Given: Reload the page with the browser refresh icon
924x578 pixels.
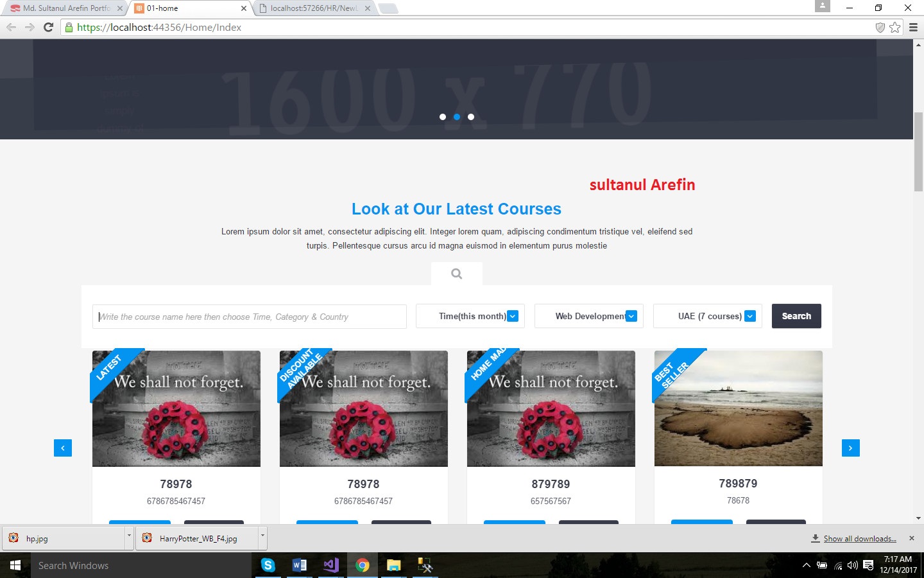Looking at the screenshot, I should (x=48, y=27).
